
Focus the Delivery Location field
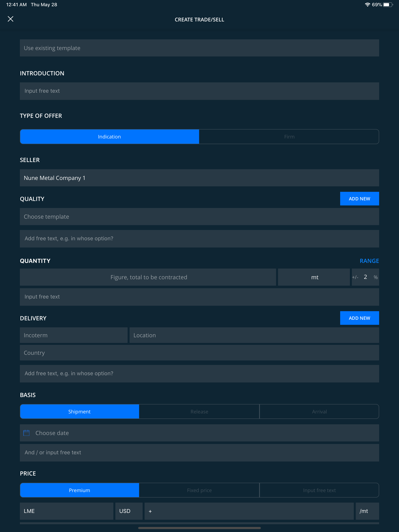point(254,335)
